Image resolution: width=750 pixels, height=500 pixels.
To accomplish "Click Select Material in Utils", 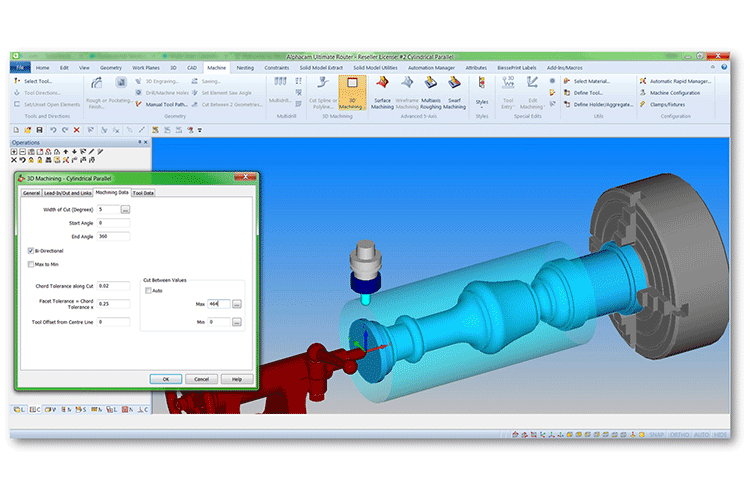I will tap(587, 81).
